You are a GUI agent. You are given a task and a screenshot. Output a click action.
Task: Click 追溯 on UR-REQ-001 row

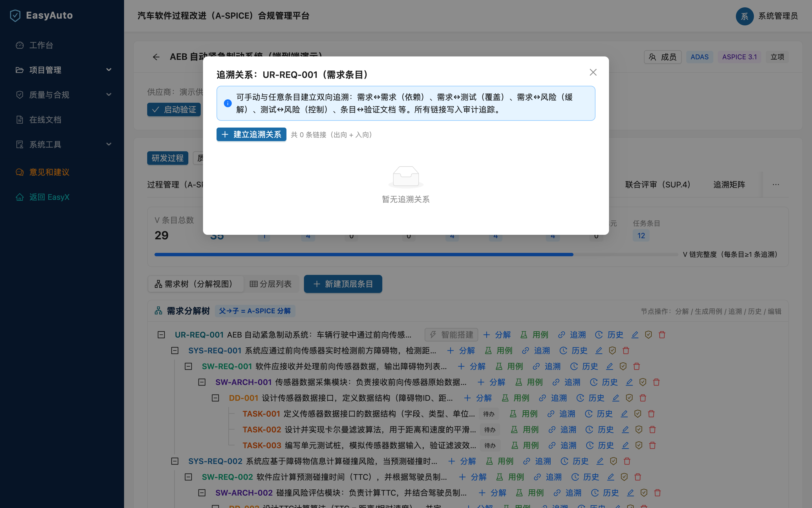tap(572, 335)
